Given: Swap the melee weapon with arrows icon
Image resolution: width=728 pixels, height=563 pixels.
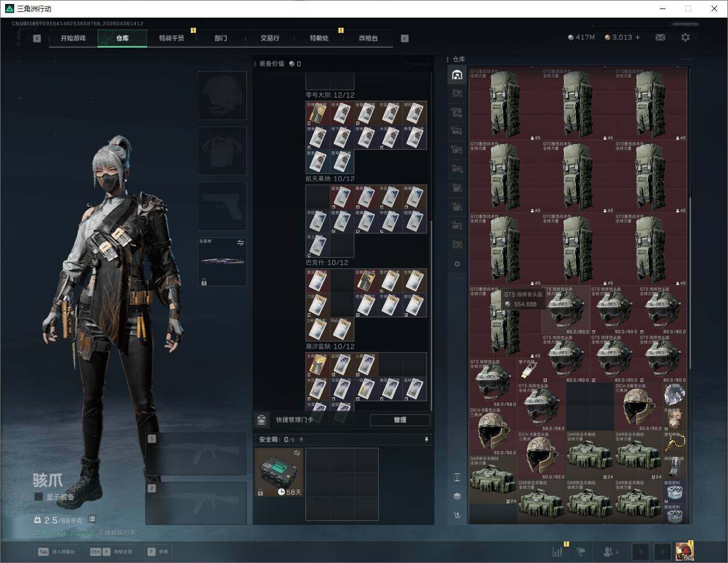Looking at the screenshot, I should [241, 243].
